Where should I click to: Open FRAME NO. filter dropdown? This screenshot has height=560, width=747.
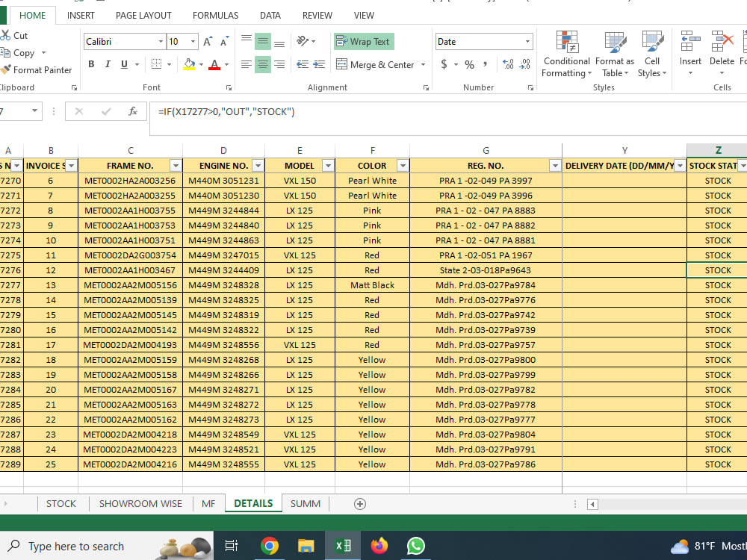pos(176,166)
